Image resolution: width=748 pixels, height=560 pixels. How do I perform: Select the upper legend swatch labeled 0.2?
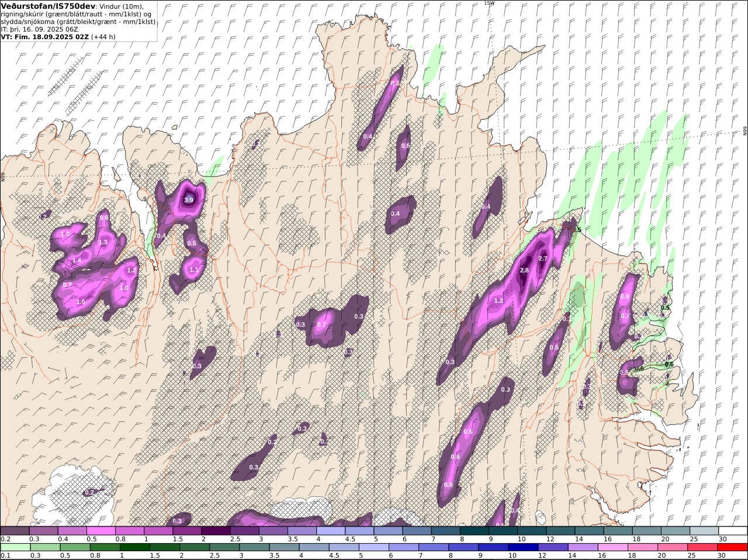15,531
